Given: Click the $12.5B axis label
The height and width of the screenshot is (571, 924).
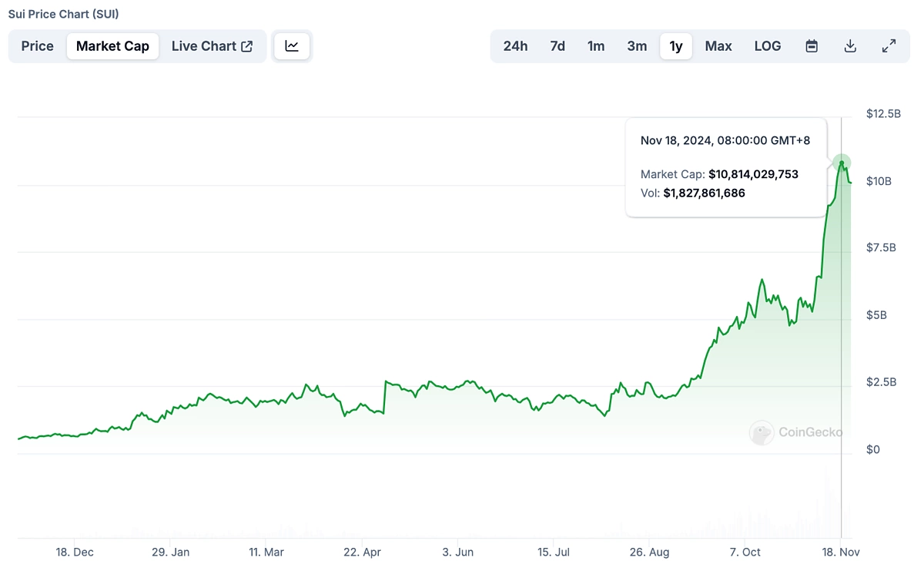Looking at the screenshot, I should click(x=883, y=113).
